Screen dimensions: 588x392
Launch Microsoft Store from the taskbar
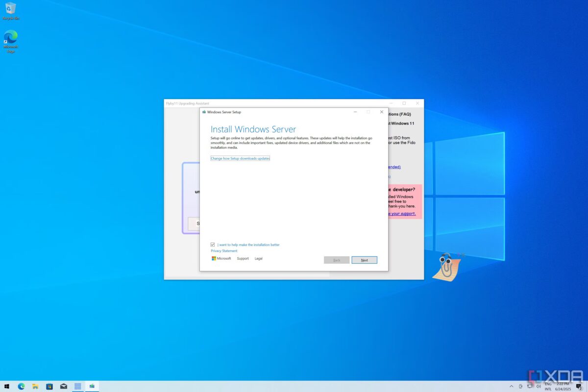(x=49, y=386)
